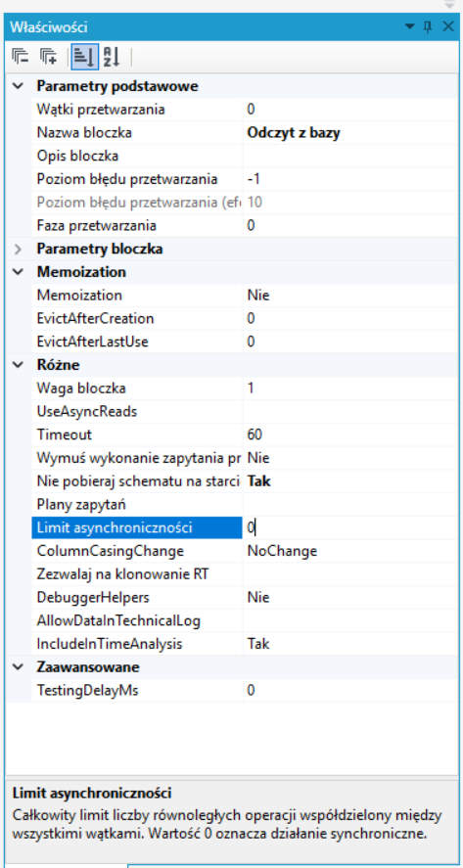
Task: Open the Właściwości panel options arrow
Action: click(x=410, y=26)
